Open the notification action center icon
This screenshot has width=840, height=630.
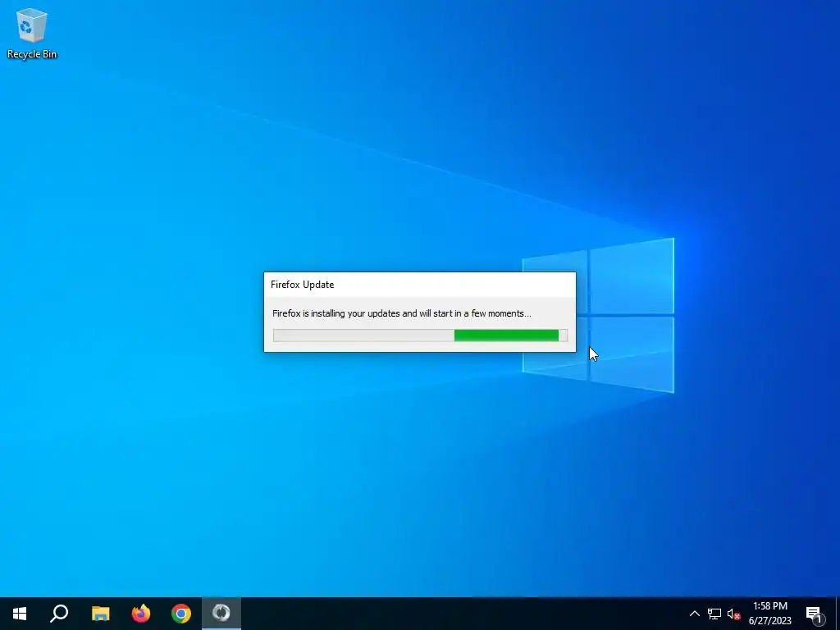pyautogui.click(x=814, y=614)
